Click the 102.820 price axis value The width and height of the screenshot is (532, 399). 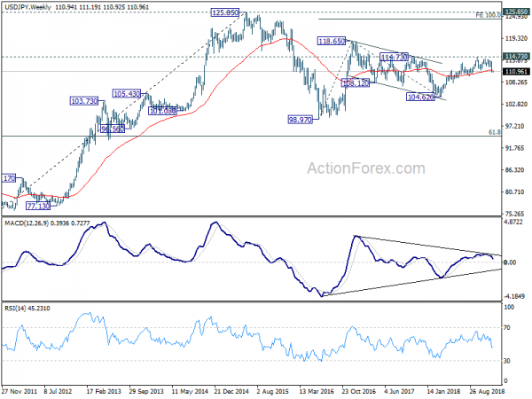pyautogui.click(x=516, y=104)
